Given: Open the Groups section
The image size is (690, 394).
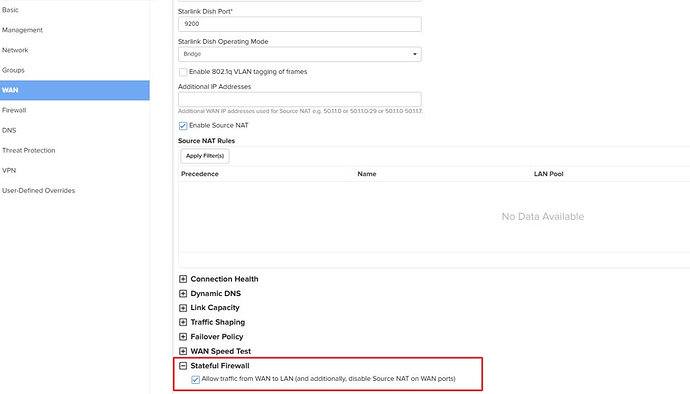Looking at the screenshot, I should point(13,70).
